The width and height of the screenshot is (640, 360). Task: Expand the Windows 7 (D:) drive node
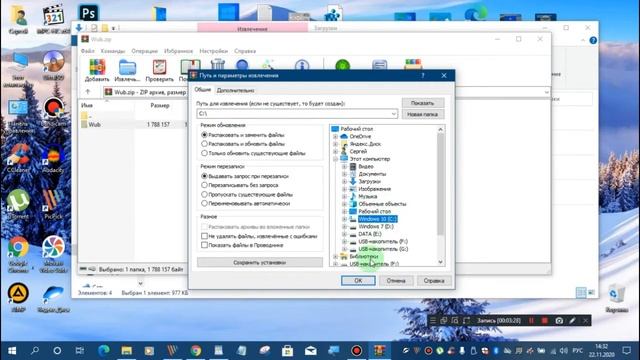point(344,227)
